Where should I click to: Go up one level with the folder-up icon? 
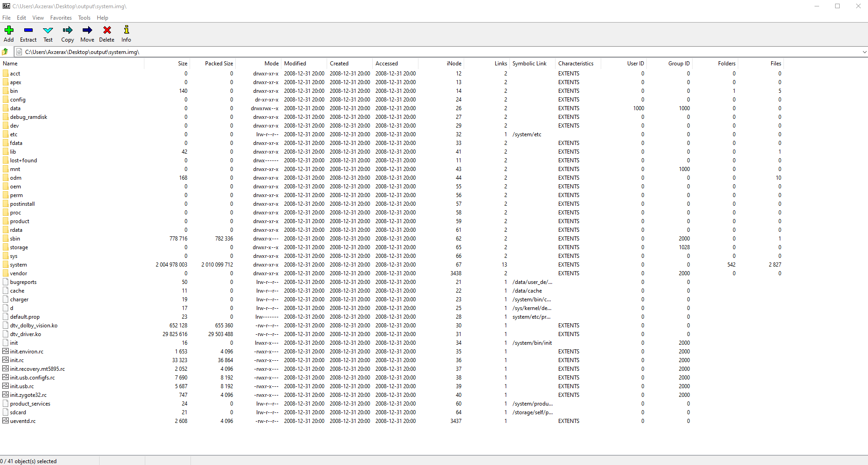click(5, 52)
